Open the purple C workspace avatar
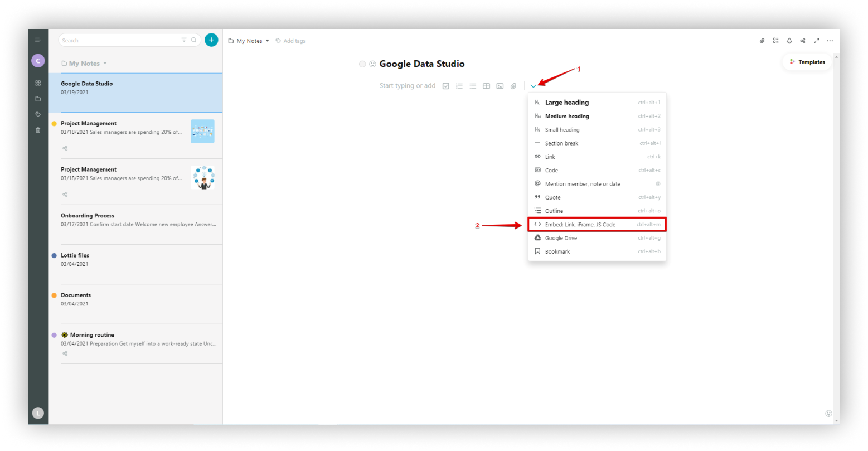The height and width of the screenshot is (451, 868). (38, 61)
